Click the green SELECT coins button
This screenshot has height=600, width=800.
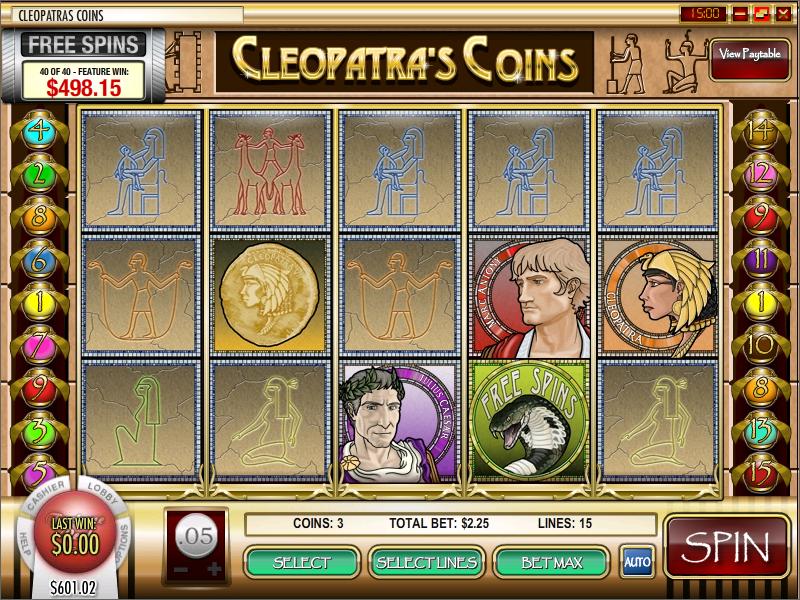302,562
